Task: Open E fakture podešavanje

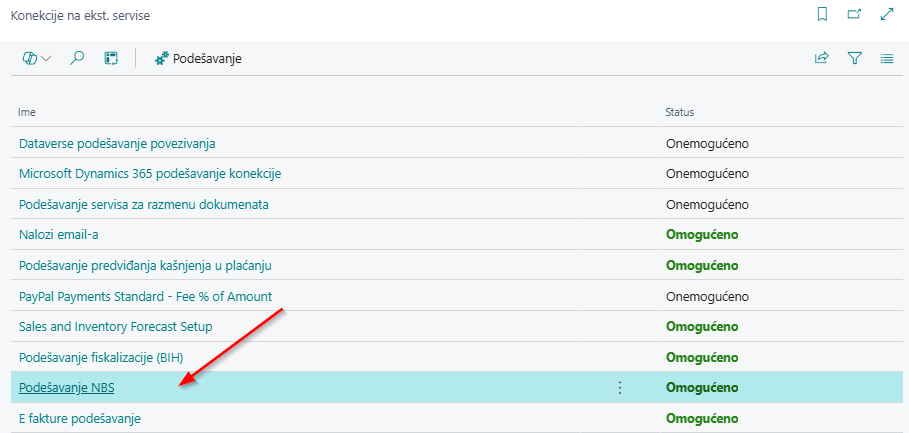Action: pyautogui.click(x=80, y=418)
